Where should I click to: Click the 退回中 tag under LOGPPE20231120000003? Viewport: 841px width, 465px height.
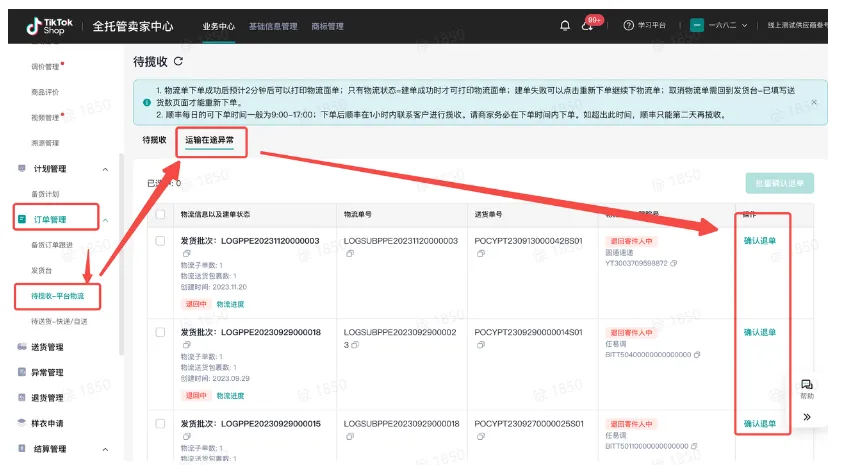[196, 304]
